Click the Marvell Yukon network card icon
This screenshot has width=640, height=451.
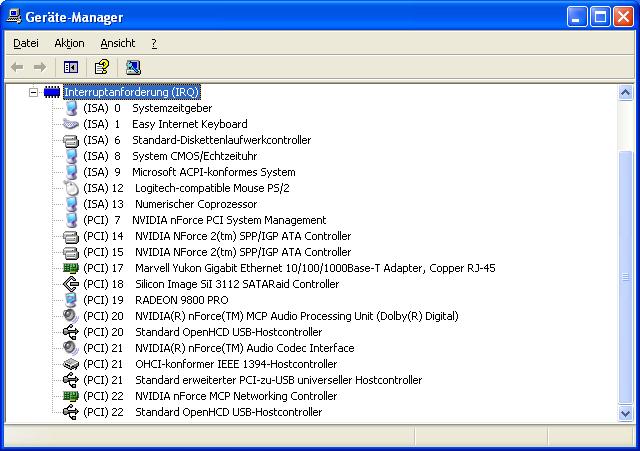[x=71, y=268]
